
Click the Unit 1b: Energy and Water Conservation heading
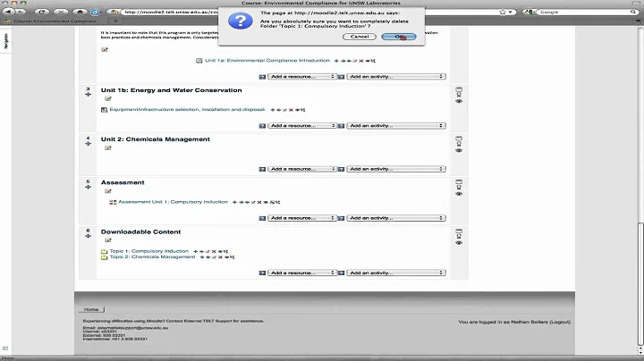[171, 90]
